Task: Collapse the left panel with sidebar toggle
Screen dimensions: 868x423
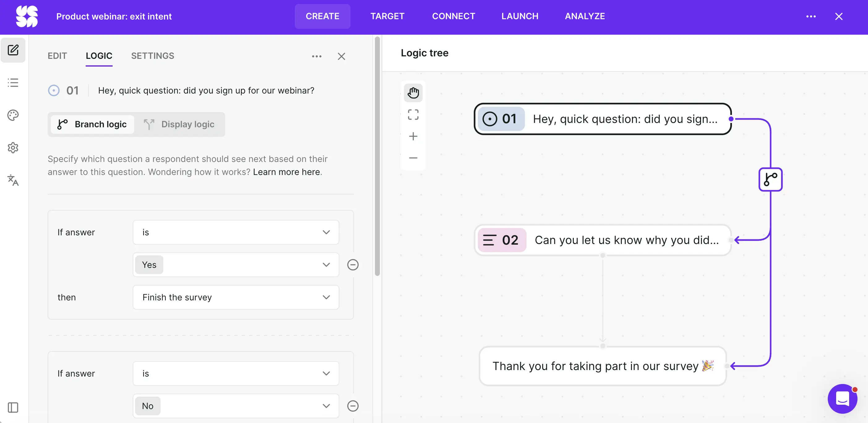Action: pos(13,408)
